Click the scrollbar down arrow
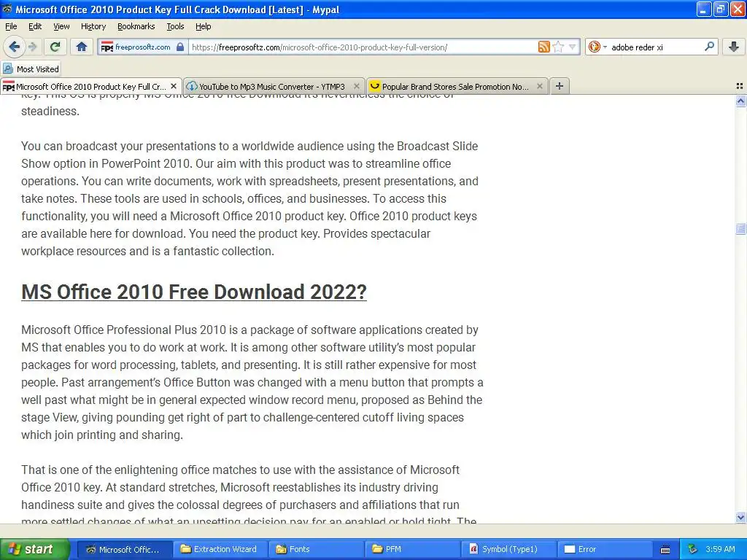Viewport: 747px width, 560px height. [740, 517]
